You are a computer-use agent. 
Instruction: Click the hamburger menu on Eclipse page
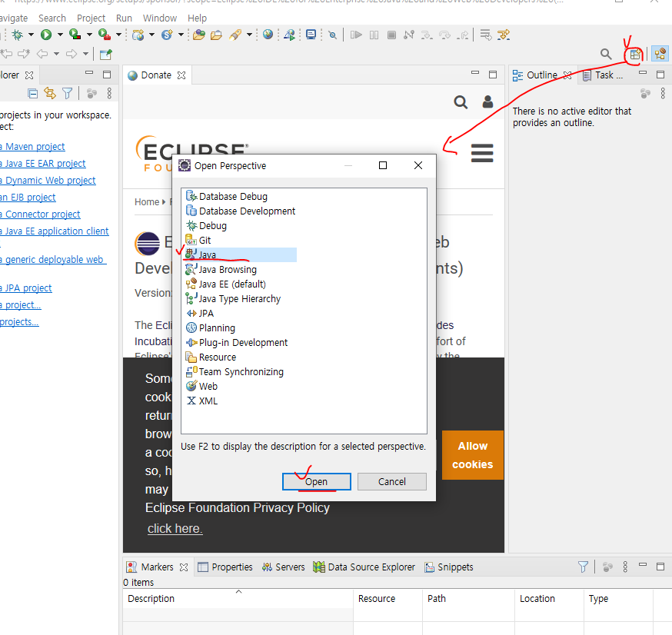[482, 153]
